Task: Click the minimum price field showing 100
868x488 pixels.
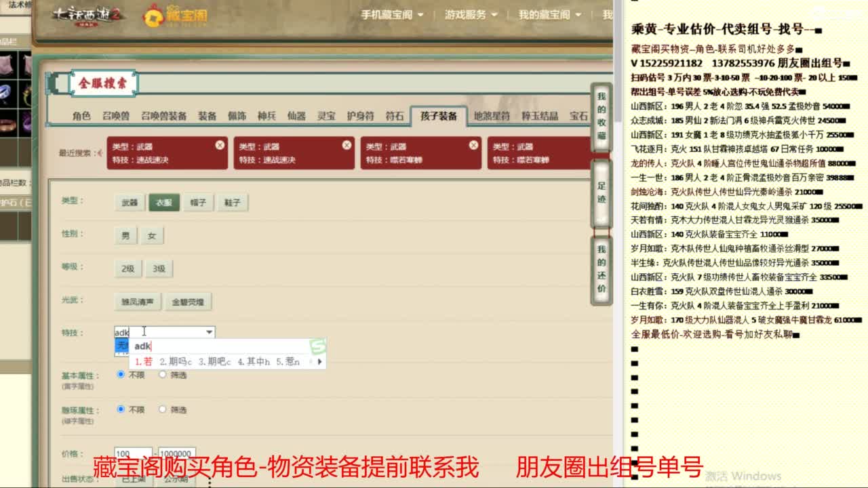Action: [133, 453]
